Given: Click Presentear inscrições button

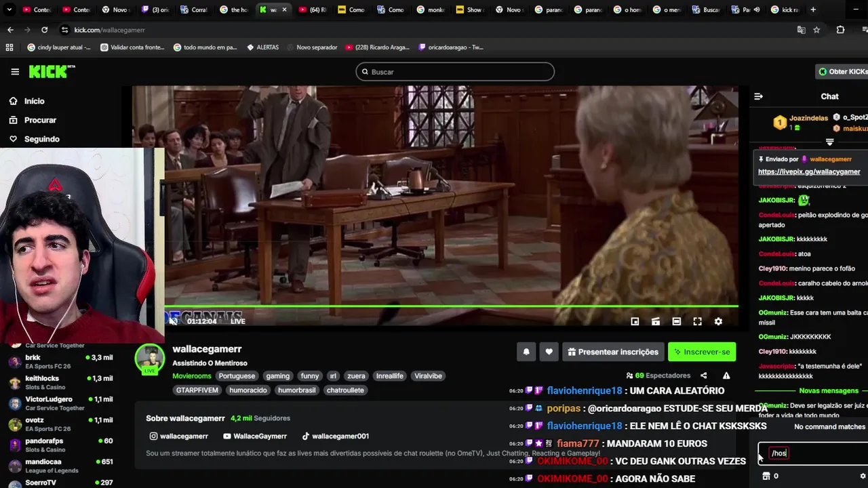Looking at the screenshot, I should pyautogui.click(x=612, y=352).
